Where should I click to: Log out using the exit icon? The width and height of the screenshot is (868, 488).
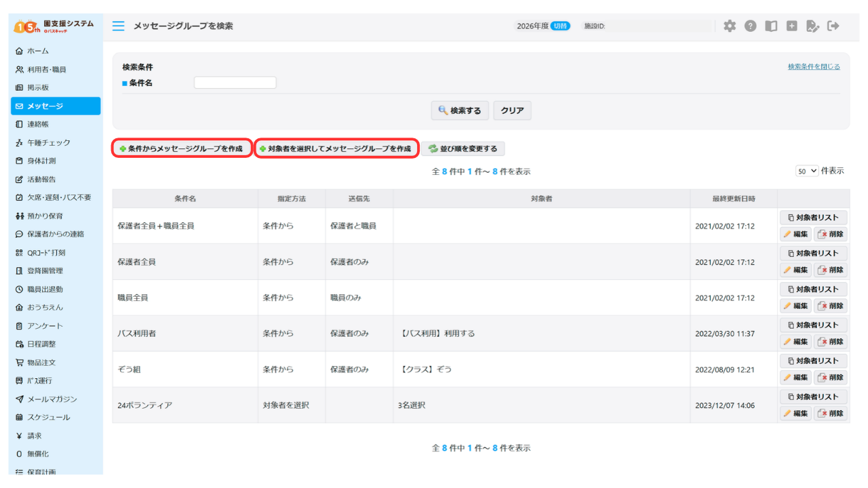[833, 26]
